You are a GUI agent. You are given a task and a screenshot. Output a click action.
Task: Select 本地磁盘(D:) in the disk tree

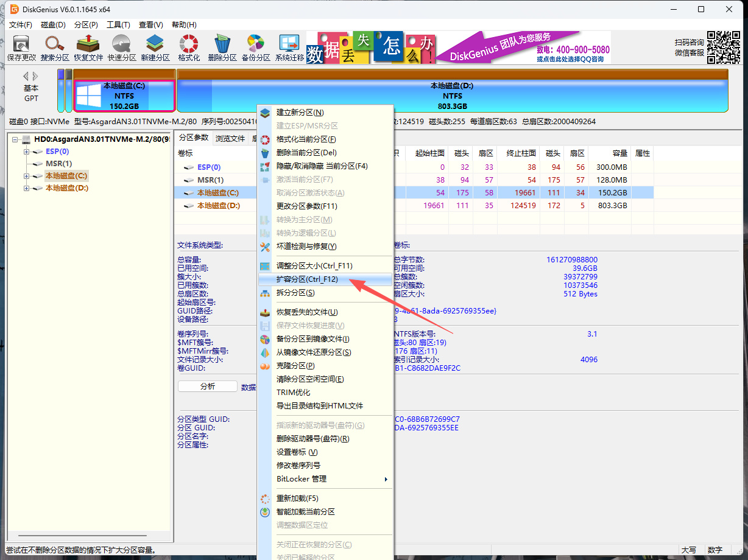[67, 188]
